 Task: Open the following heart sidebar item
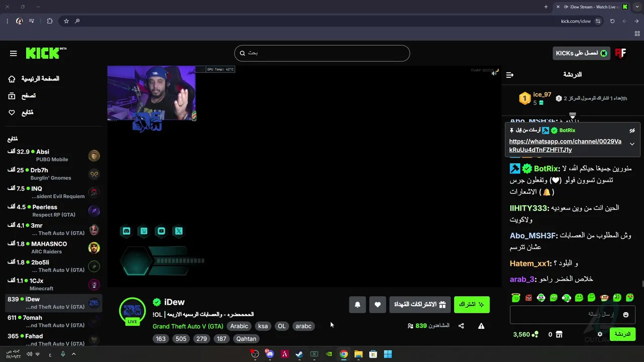(x=21, y=112)
